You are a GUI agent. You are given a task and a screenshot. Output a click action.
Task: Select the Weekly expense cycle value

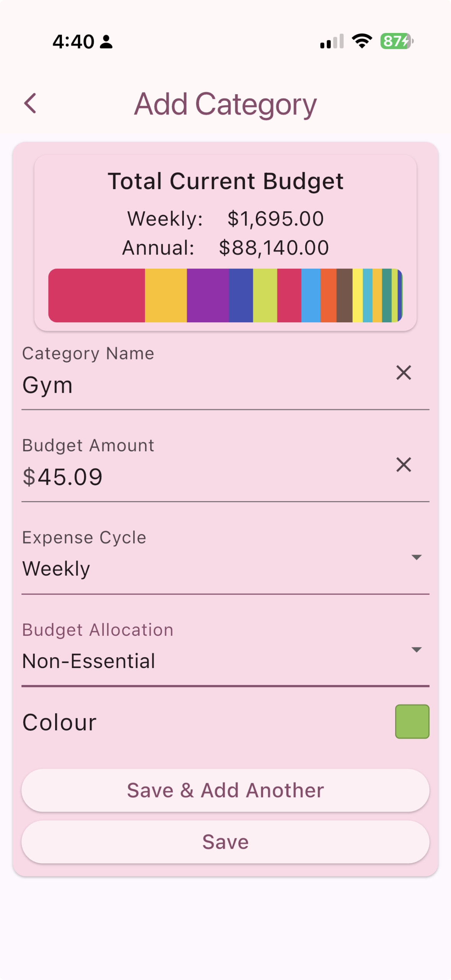(56, 568)
